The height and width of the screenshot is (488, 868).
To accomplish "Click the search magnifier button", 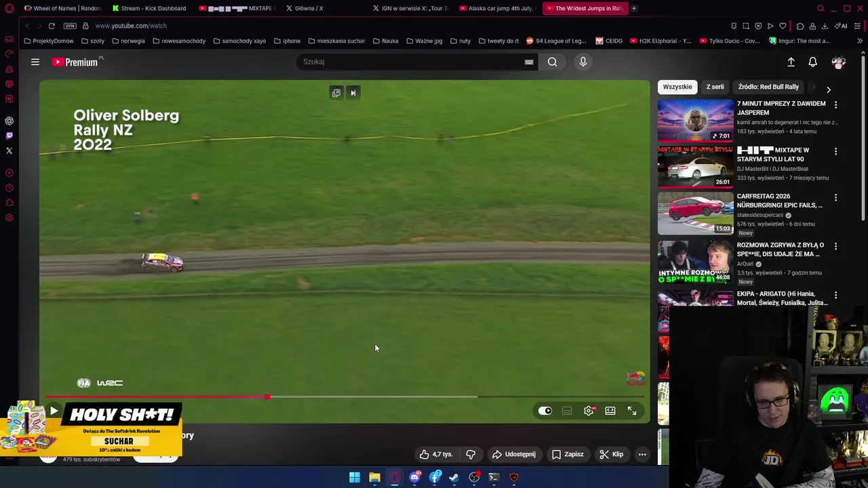I will pos(553,62).
